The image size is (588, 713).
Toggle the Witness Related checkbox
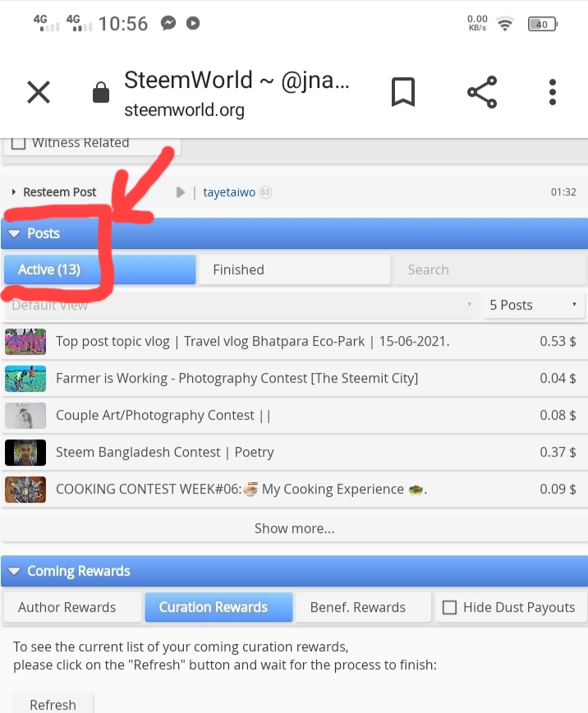[x=18, y=142]
